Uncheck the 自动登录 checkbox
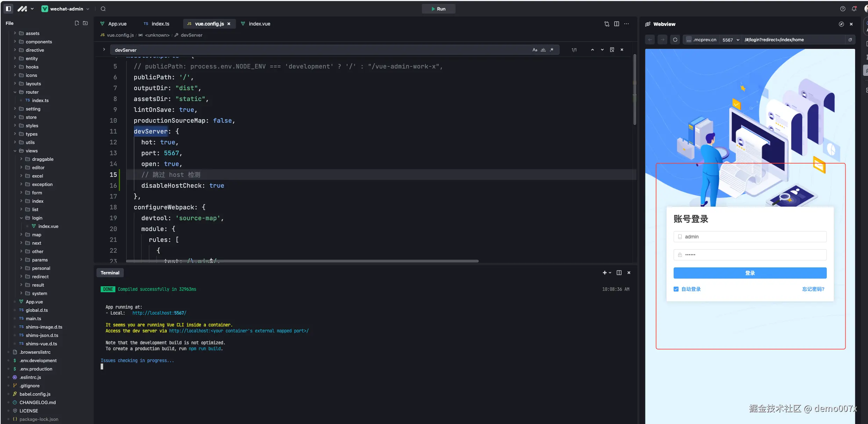Viewport: 868px width, 424px height. pyautogui.click(x=676, y=289)
